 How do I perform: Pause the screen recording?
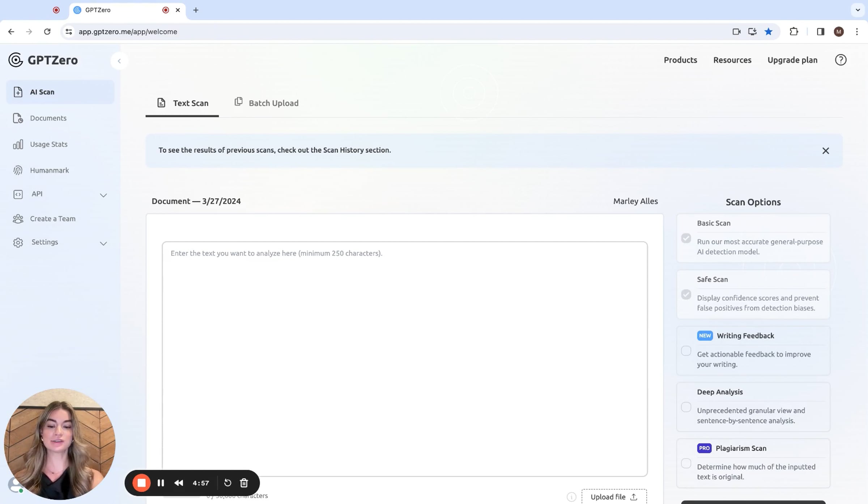pyautogui.click(x=161, y=483)
